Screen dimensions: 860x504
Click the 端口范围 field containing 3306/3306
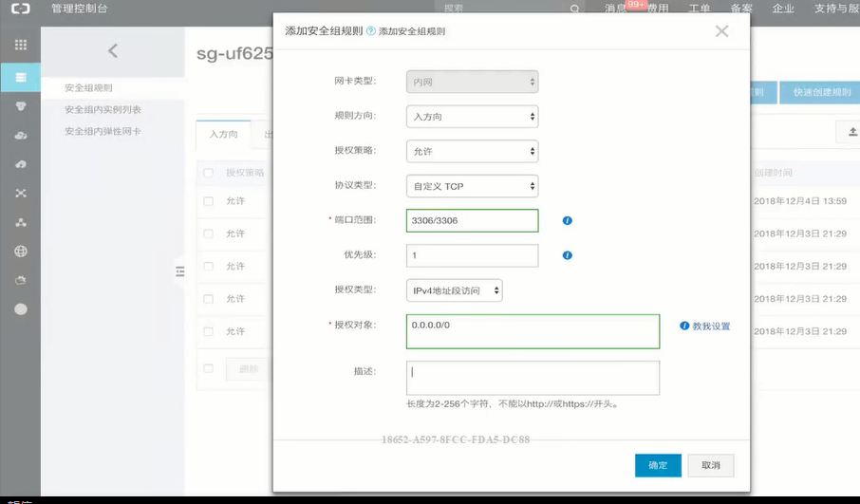tap(472, 220)
